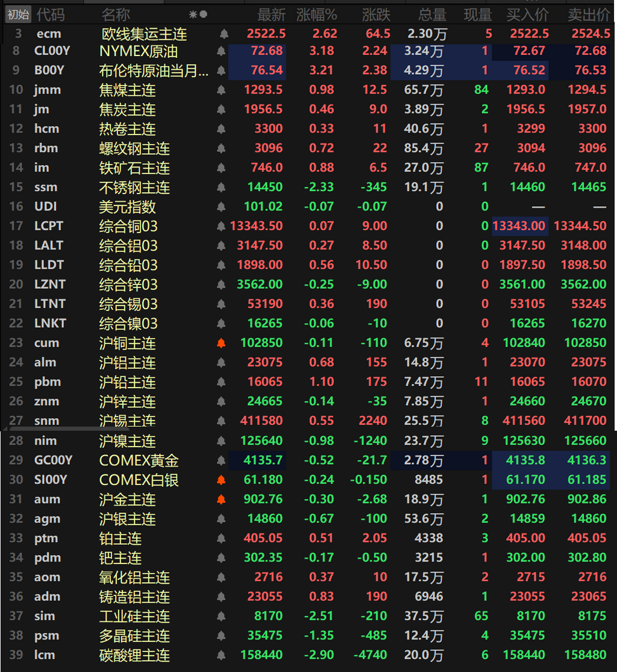Click the 卖出价 column header

[589, 15]
